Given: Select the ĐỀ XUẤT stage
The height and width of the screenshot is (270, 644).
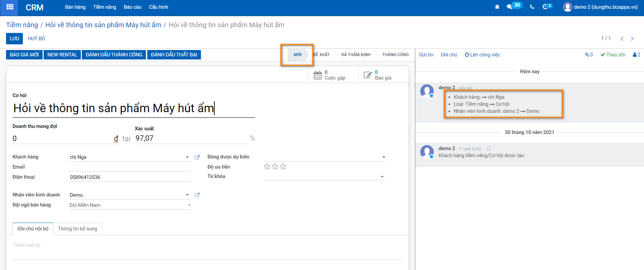Looking at the screenshot, I should point(321,55).
